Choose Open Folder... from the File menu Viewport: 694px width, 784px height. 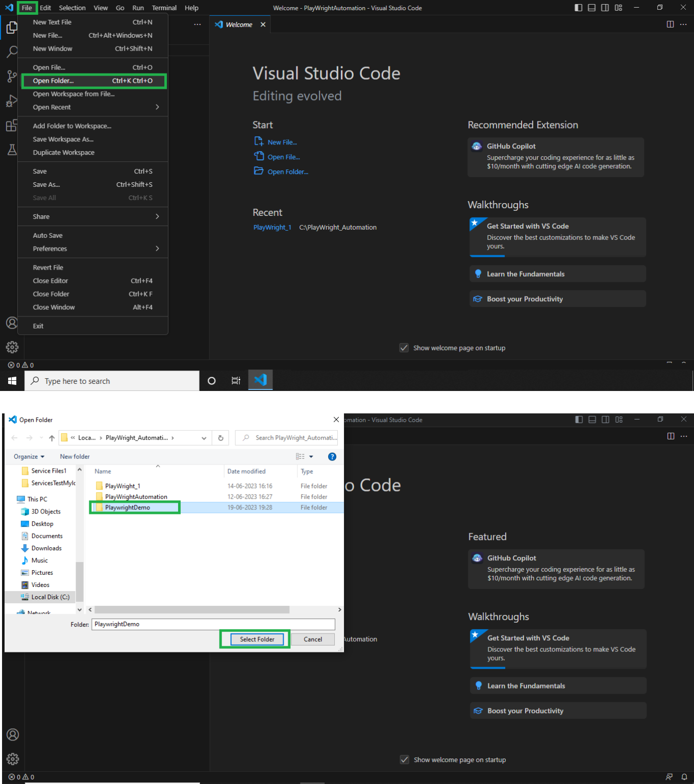coord(93,81)
